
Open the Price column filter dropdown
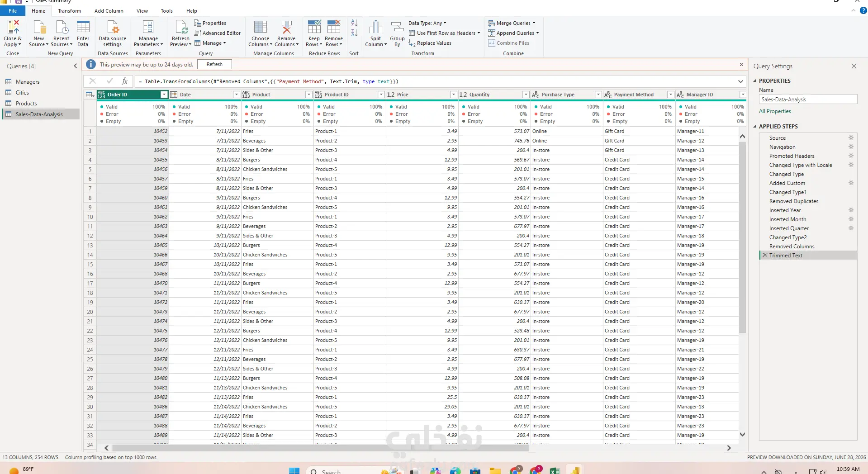point(453,95)
